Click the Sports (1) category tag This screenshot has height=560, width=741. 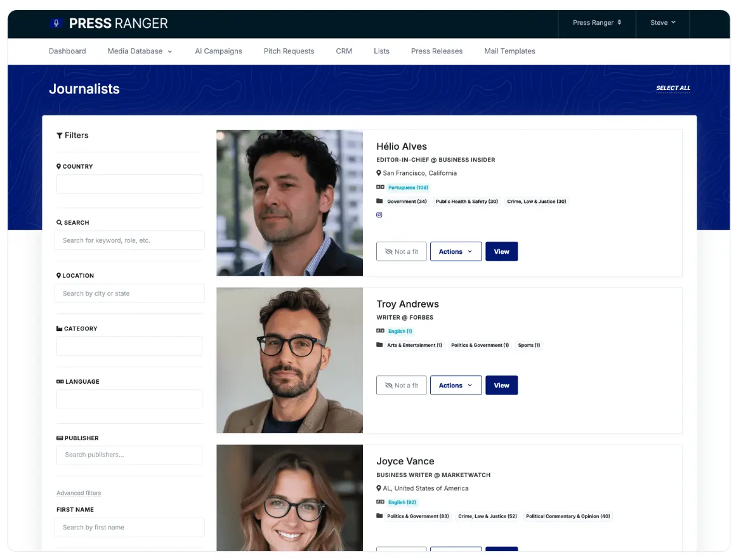pos(529,345)
